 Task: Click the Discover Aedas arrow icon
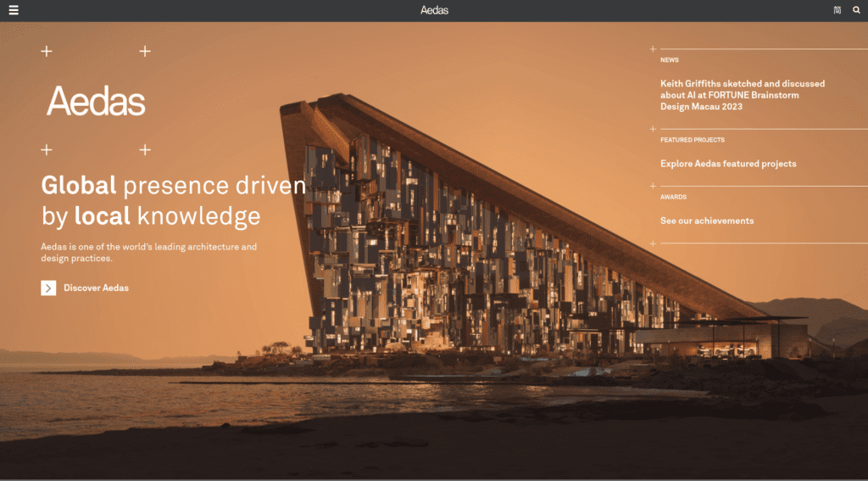pyautogui.click(x=48, y=288)
